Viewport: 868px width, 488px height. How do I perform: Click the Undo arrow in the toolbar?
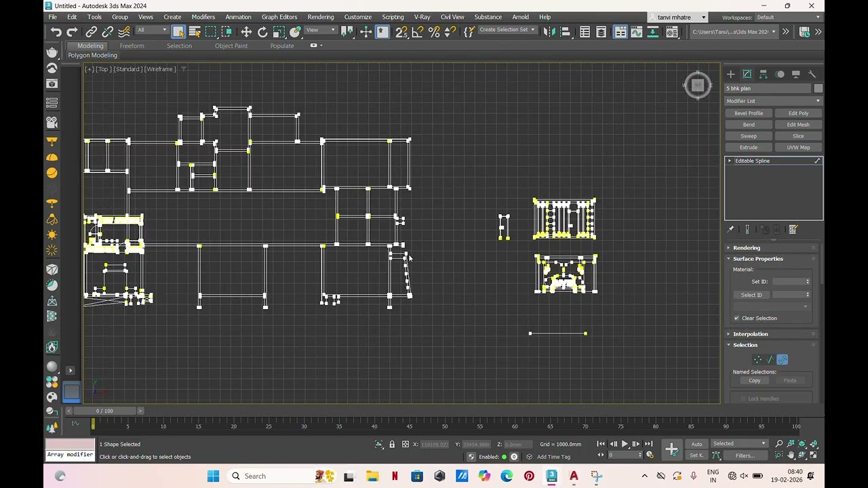click(56, 32)
